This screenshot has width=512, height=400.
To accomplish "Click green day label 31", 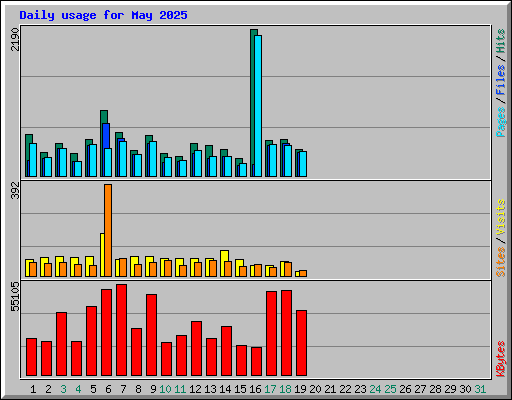I will pyautogui.click(x=480, y=389).
